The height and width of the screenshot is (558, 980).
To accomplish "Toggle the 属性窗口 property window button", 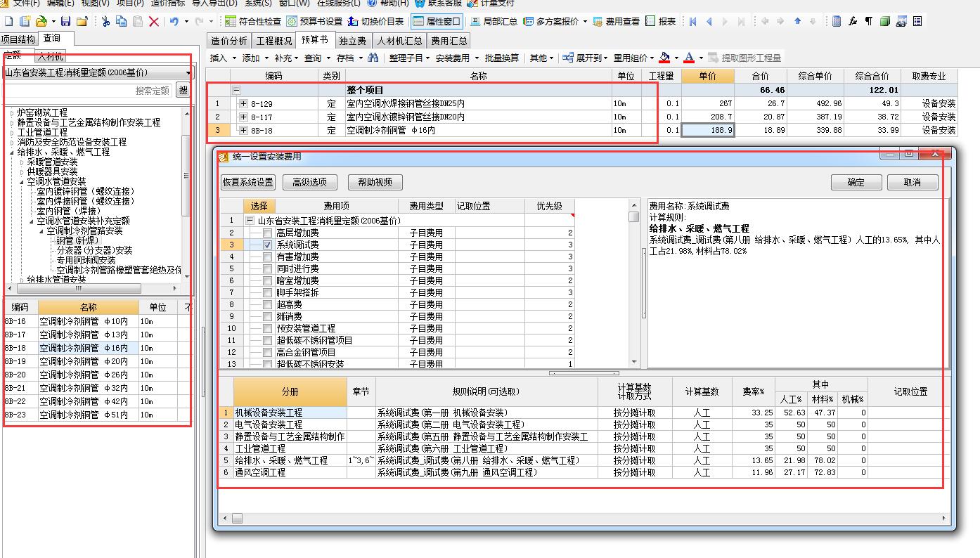I will [x=437, y=22].
